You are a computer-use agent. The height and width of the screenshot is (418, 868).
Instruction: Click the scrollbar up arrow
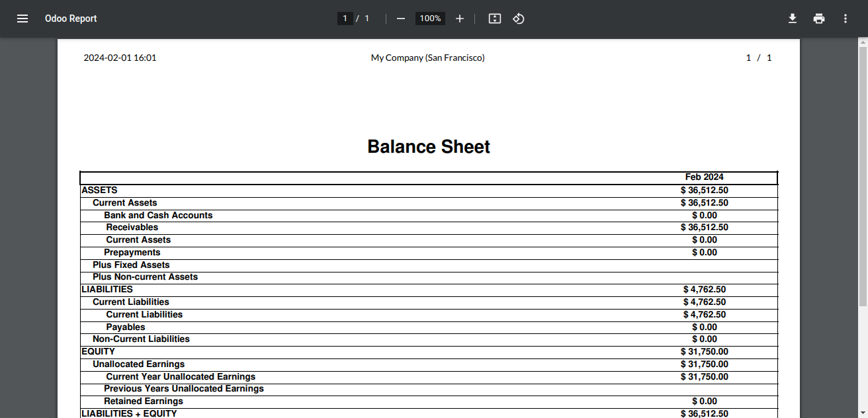click(863, 42)
